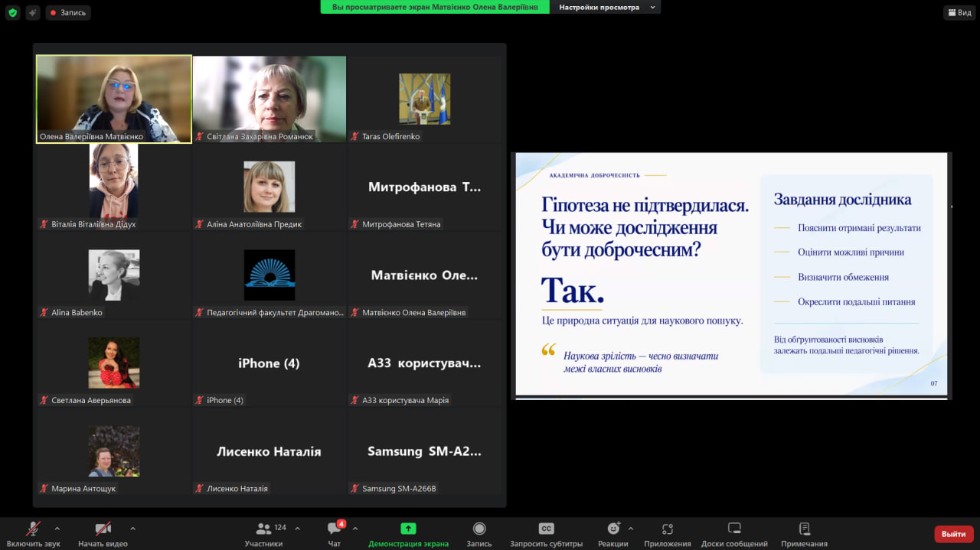Viewport: 980px width, 550px height.
Task: Click the green encryption shield icon
Action: pos(12,12)
